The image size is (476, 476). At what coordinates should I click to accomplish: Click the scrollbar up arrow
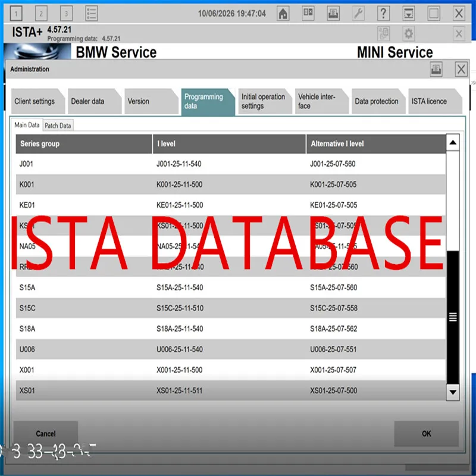tap(453, 142)
